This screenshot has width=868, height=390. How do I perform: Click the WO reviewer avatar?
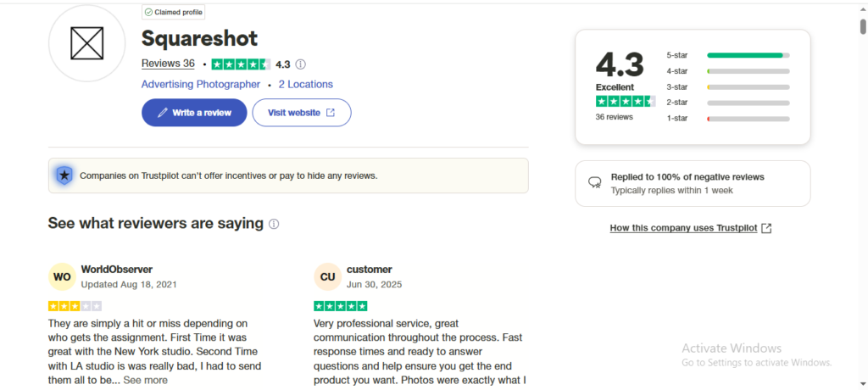(x=62, y=276)
